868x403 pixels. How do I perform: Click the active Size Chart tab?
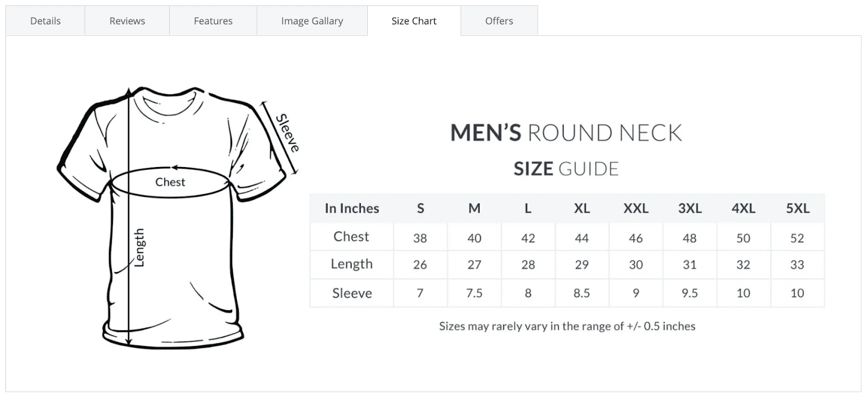[414, 21]
